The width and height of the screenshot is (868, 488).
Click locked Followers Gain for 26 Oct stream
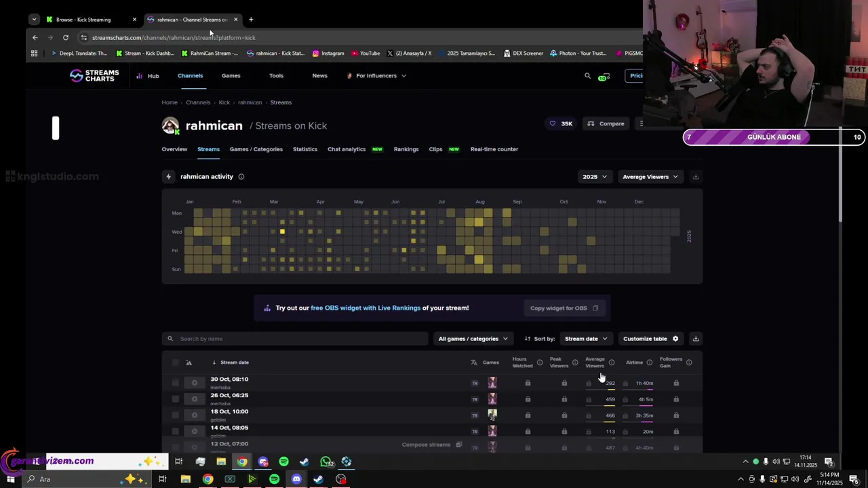coord(676,399)
